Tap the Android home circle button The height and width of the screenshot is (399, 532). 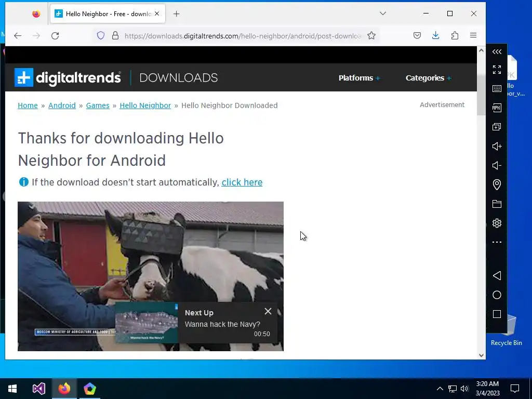497,295
